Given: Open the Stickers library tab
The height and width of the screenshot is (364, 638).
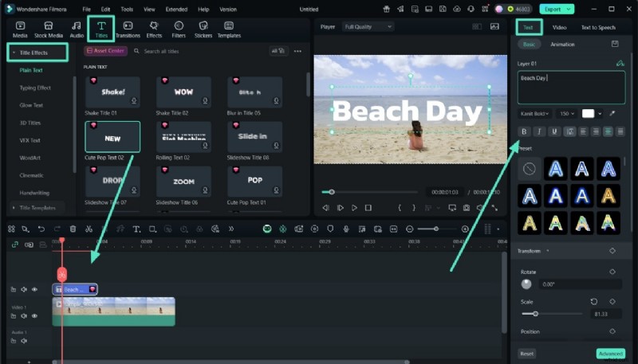Looking at the screenshot, I should (203, 29).
